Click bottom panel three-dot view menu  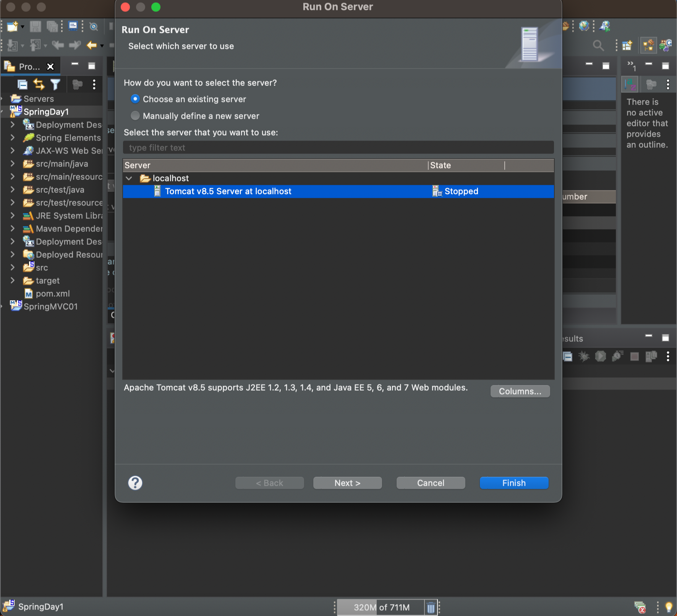668,356
